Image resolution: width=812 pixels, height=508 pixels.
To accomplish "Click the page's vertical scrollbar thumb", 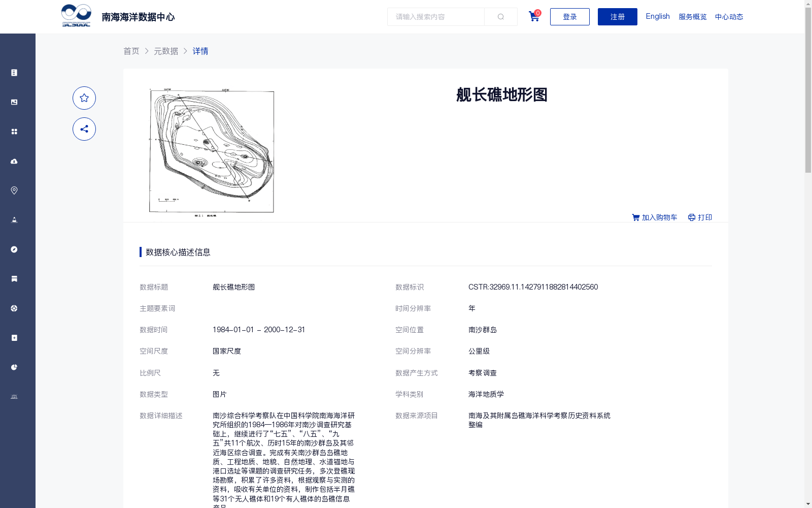I will point(808,90).
